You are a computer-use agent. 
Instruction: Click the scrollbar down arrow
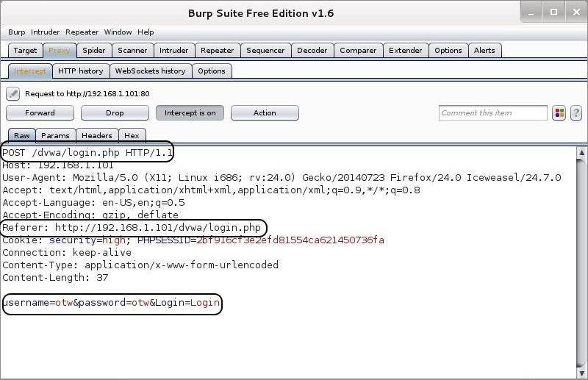[581, 373]
